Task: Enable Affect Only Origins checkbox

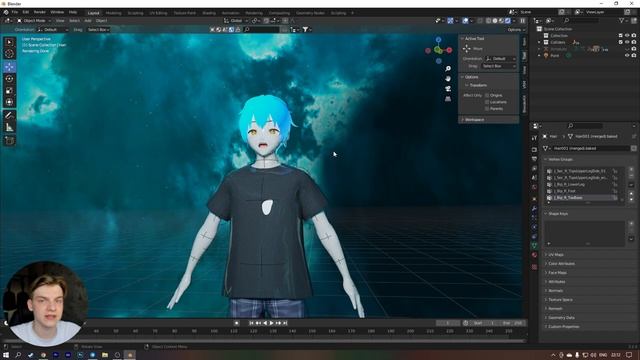Action: (x=487, y=95)
